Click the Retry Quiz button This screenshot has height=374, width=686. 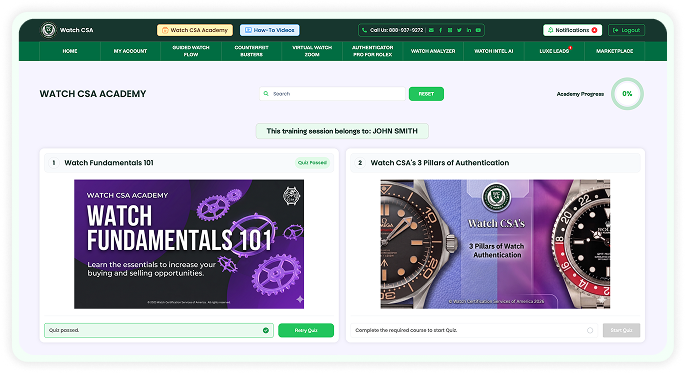pyautogui.click(x=306, y=330)
